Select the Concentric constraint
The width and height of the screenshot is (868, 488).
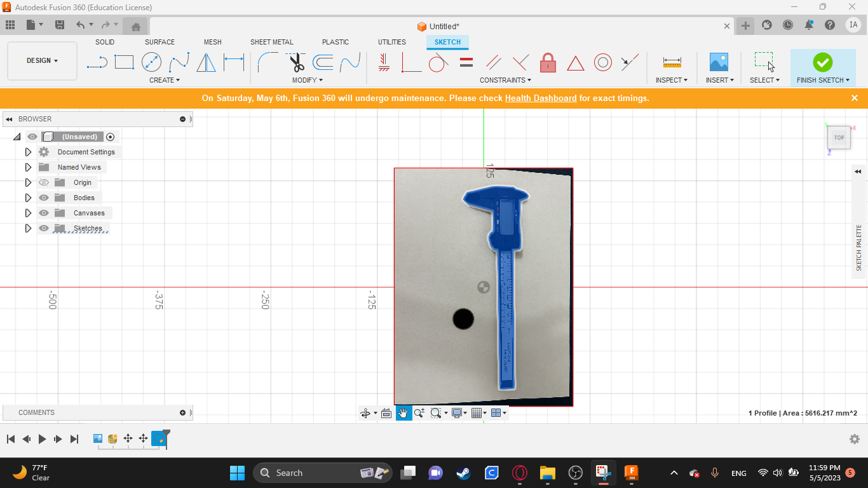coord(603,62)
